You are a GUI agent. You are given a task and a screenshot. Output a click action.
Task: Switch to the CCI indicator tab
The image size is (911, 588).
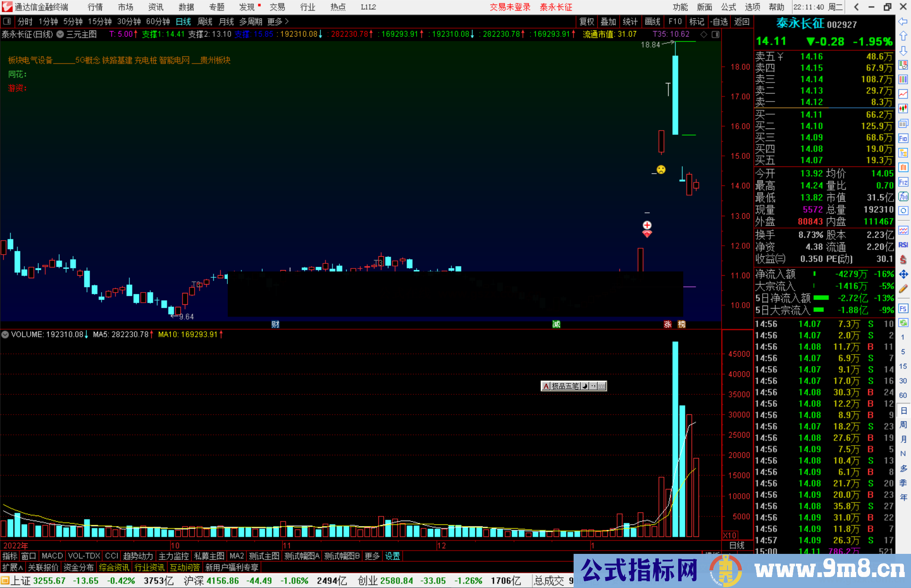click(x=112, y=556)
